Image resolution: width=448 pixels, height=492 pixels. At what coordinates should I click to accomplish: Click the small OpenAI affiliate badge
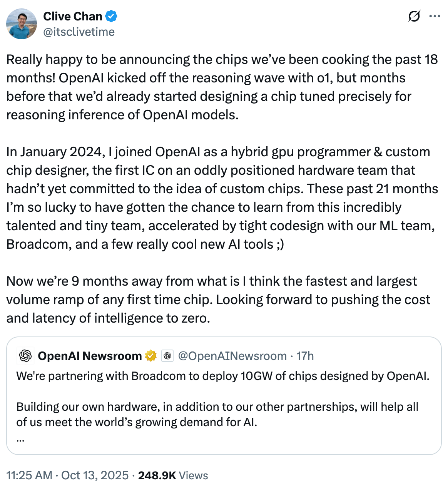167,356
